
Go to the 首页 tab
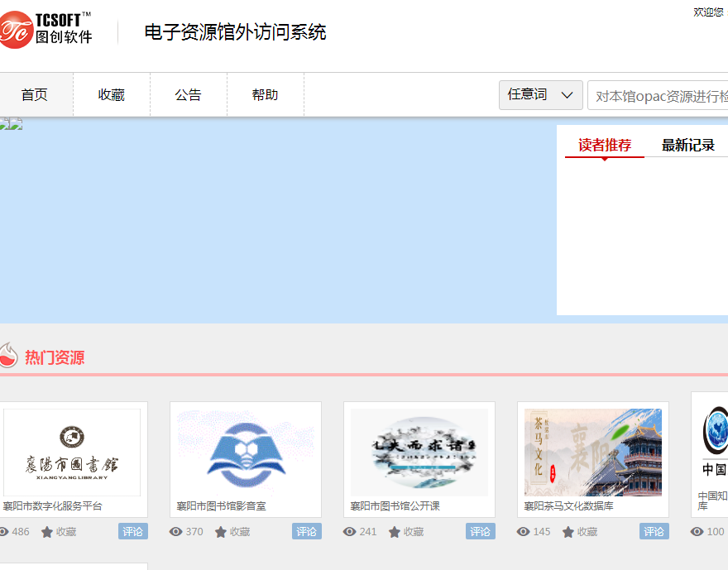click(35, 94)
